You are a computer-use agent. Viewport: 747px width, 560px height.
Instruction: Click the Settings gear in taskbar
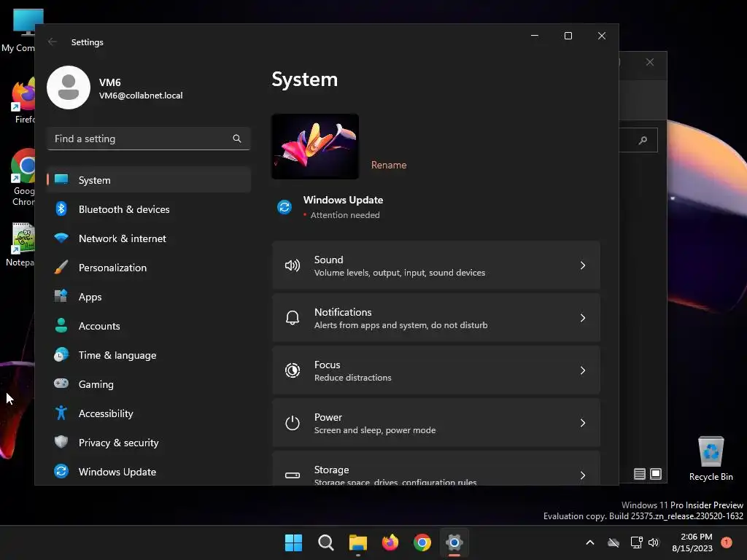click(454, 542)
